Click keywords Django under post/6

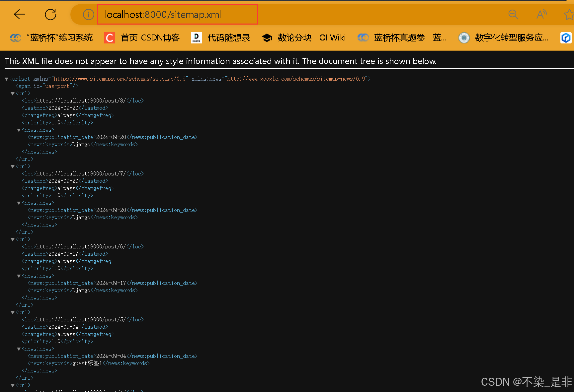[x=81, y=290]
